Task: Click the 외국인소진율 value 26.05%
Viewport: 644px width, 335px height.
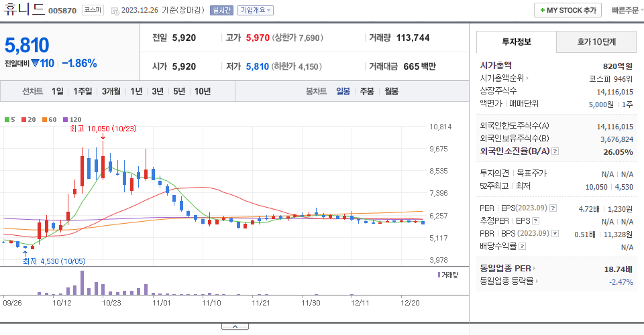Action: click(618, 151)
